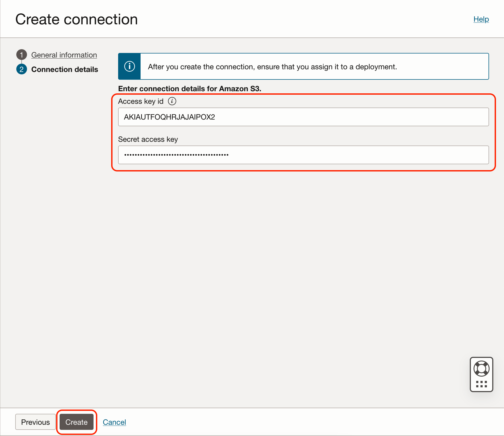The image size is (504, 436).
Task: Click the Secret access key label
Action: (148, 139)
